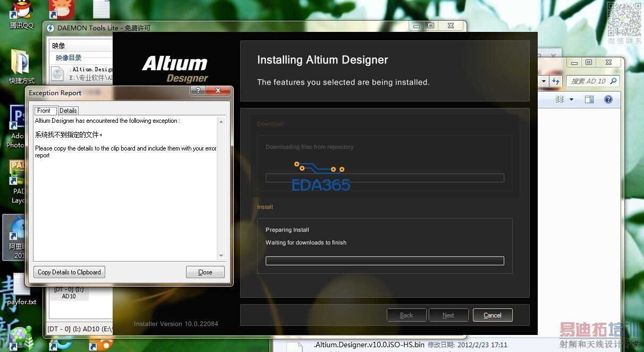Open the 快捷方式 folder on desktop
This screenshot has width=644, height=352.
(21, 66)
